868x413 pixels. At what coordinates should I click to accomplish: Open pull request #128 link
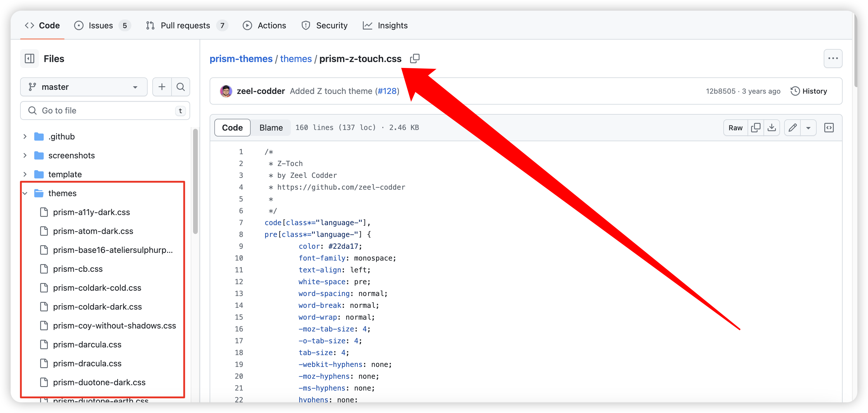coord(387,91)
